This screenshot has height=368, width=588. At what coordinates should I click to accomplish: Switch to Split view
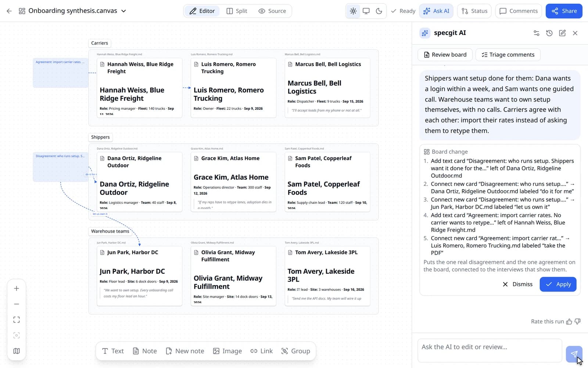237,11
